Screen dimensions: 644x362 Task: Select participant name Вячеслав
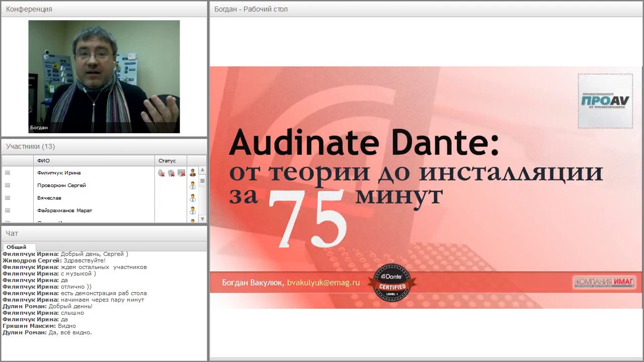(x=49, y=198)
